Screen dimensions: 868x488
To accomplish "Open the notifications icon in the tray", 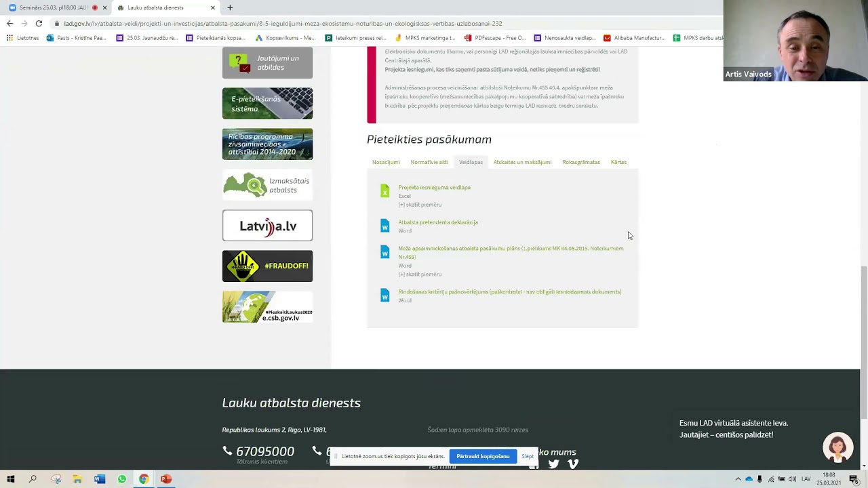I will [x=854, y=479].
